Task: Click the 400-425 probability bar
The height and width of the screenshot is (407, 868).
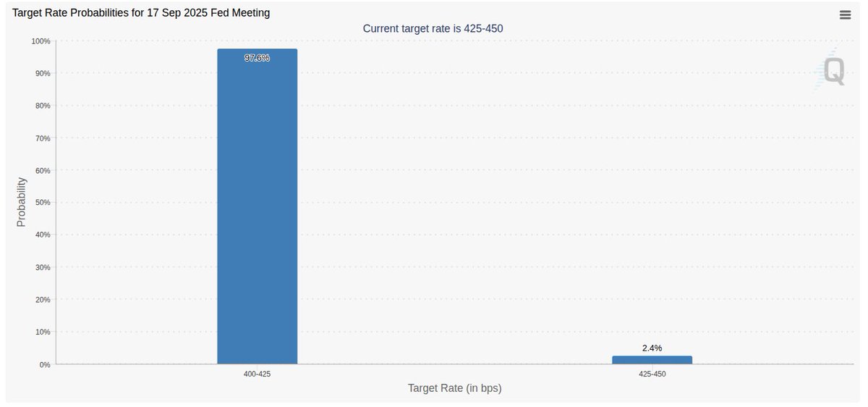Action: pos(258,206)
